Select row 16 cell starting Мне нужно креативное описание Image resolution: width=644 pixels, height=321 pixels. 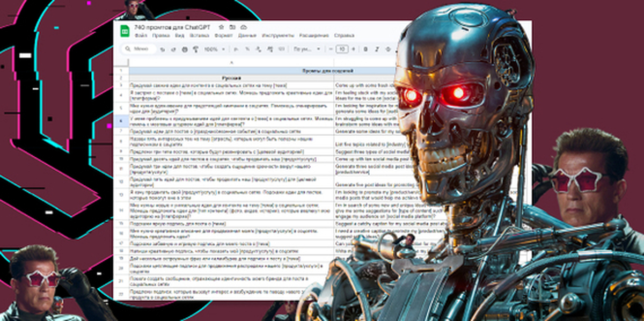click(x=231, y=233)
